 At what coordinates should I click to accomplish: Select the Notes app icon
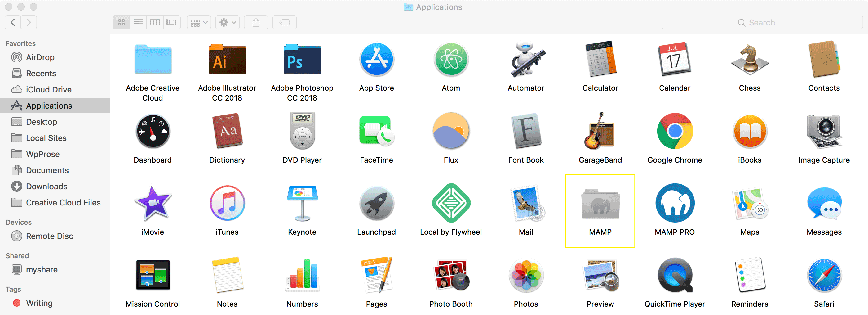228,275
